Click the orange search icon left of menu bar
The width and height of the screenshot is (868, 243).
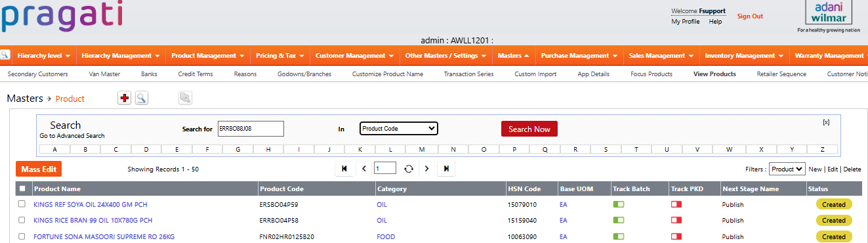pos(5,55)
